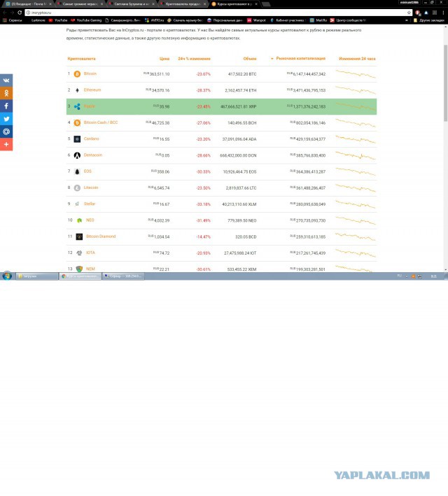Click the NEM logo icon
Viewport: 448px width, 496px height.
[79, 269]
